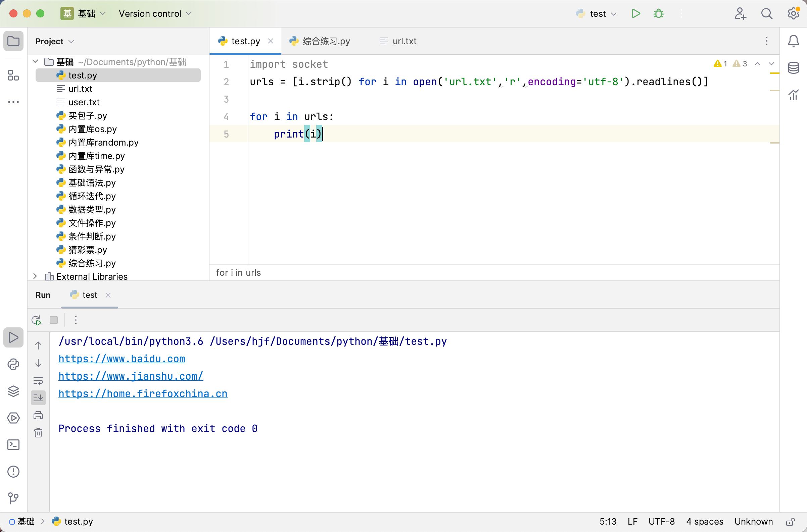Open the 基础 project dropdown
Viewport: 807px width, 532px height.
[x=83, y=13]
